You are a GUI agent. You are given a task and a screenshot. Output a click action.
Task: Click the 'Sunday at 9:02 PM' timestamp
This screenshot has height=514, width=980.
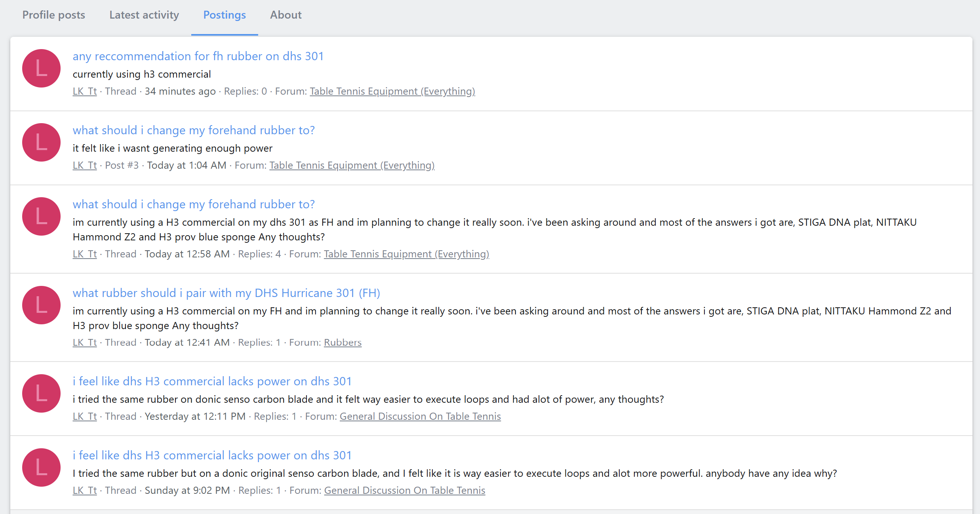pyautogui.click(x=187, y=491)
